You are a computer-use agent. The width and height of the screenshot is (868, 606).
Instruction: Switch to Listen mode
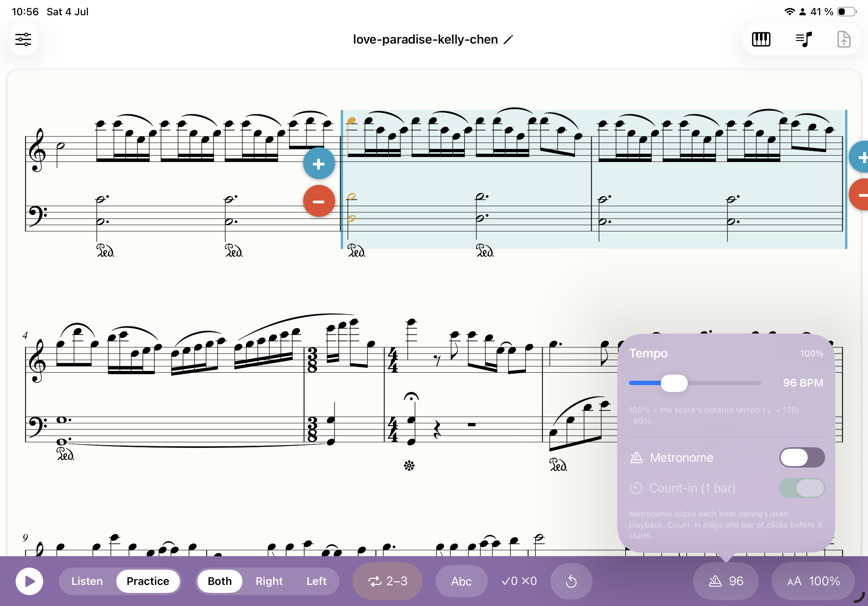[x=87, y=581]
